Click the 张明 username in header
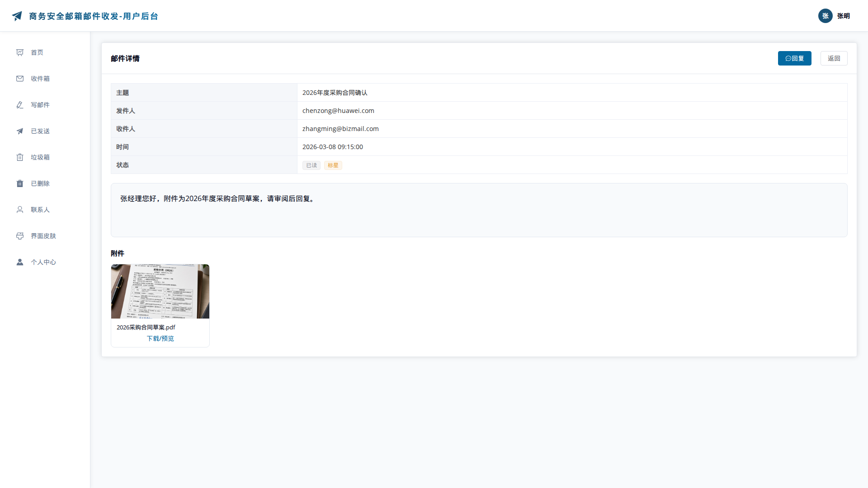This screenshot has height=488, width=868. (843, 16)
